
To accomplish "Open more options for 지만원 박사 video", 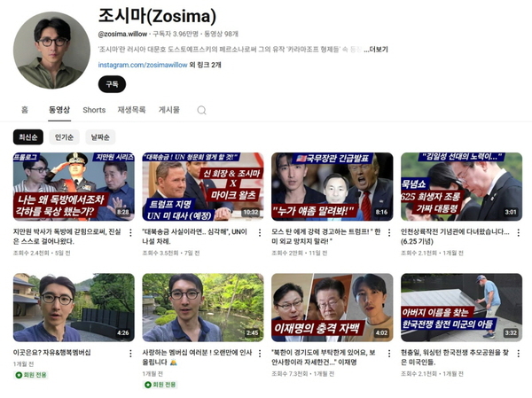I will [130, 233].
